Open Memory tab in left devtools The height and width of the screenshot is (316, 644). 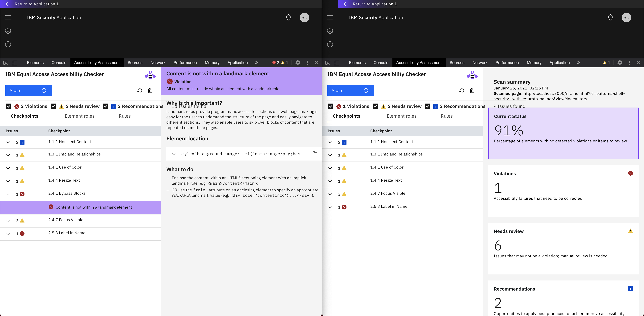point(212,63)
